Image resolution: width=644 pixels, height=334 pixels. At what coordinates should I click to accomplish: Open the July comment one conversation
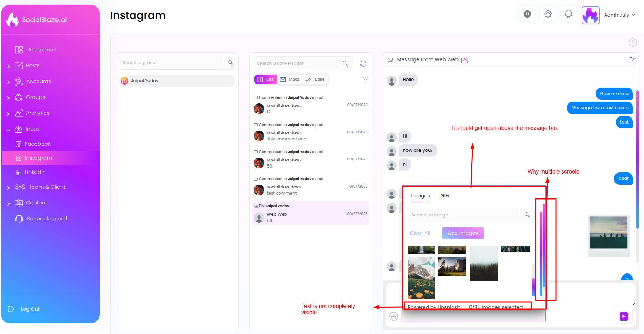(311, 132)
